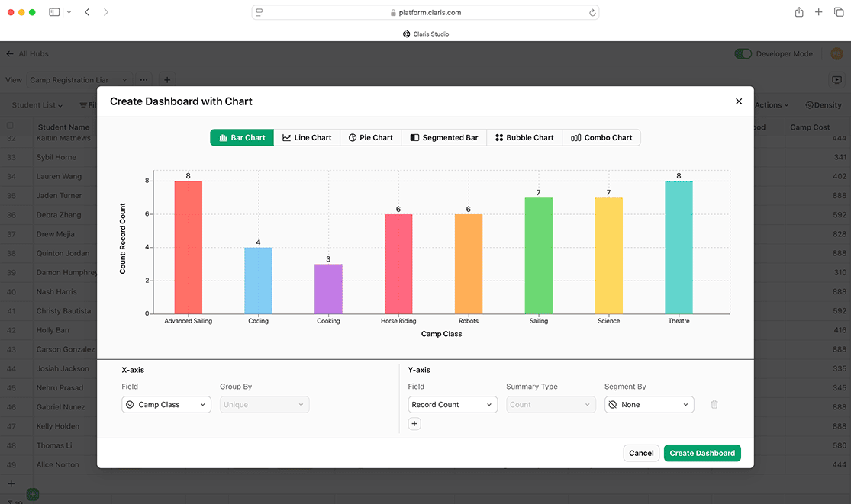
Task: Open the Record Count dropdown
Action: (453, 404)
